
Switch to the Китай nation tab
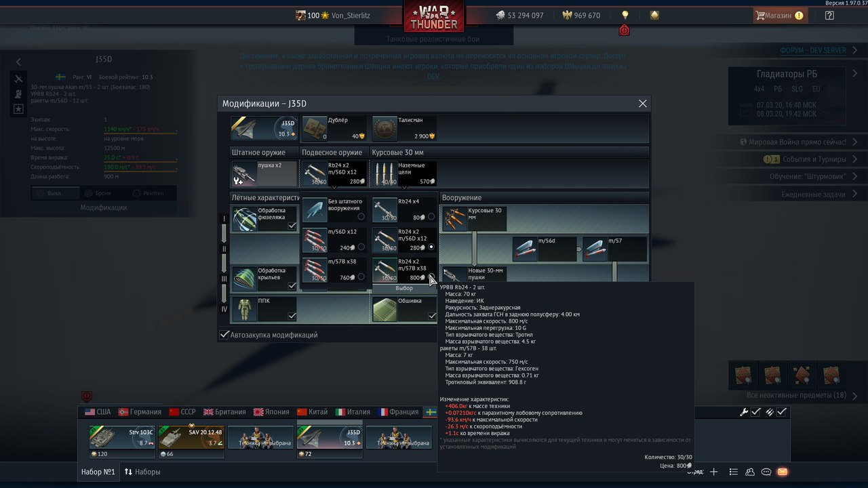pyautogui.click(x=312, y=411)
